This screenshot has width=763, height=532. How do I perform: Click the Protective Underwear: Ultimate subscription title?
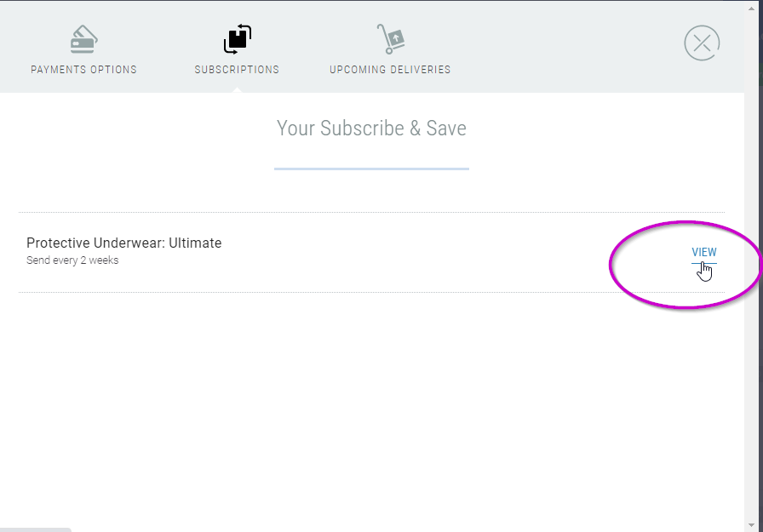(x=124, y=243)
